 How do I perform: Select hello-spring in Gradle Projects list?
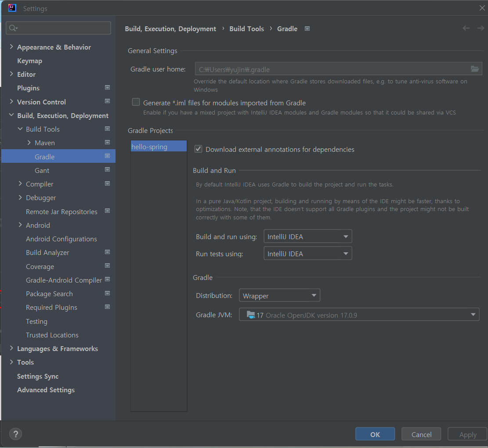click(159, 147)
